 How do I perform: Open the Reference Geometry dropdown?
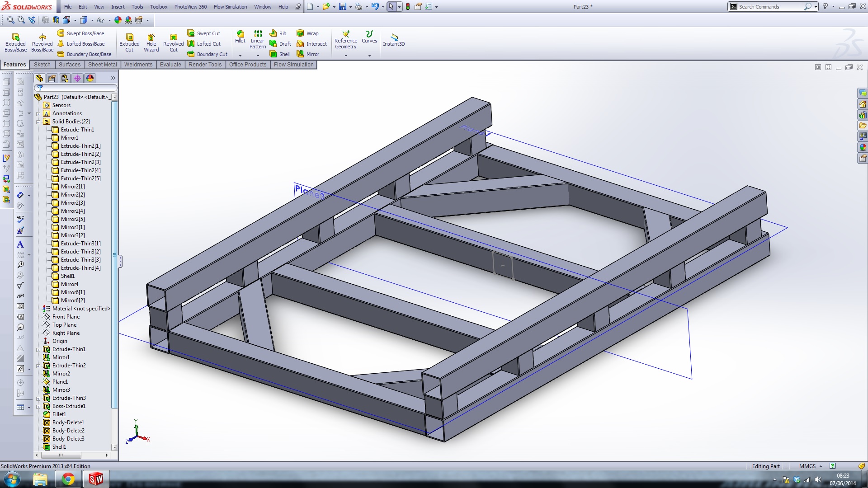click(x=346, y=56)
